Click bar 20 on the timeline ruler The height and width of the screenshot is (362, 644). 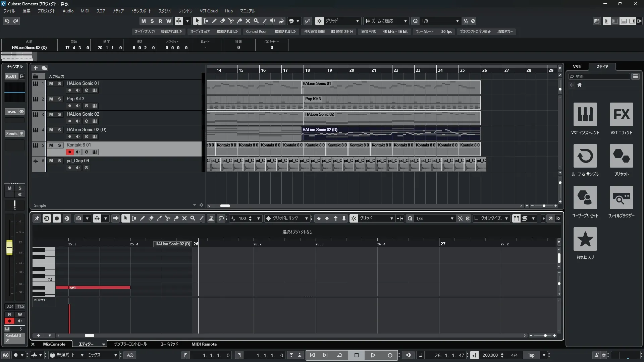coord(352,70)
